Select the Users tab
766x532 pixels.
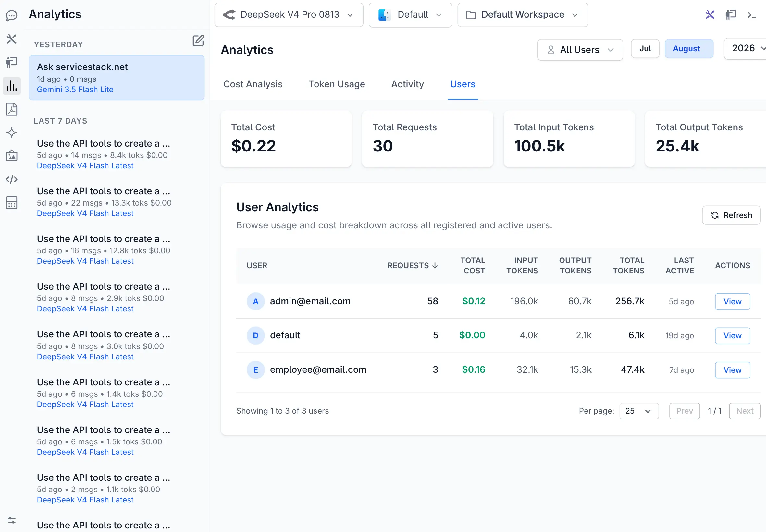coord(463,84)
